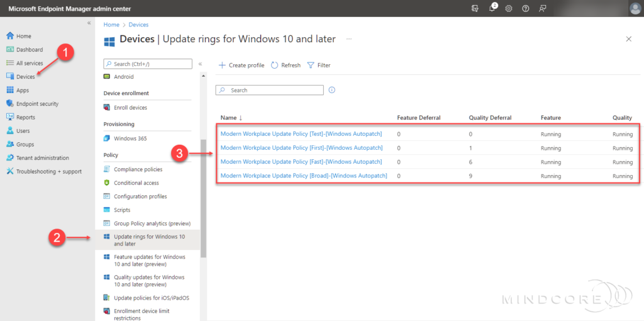Sort the table by the Name column
This screenshot has height=321, width=644.
231,118
